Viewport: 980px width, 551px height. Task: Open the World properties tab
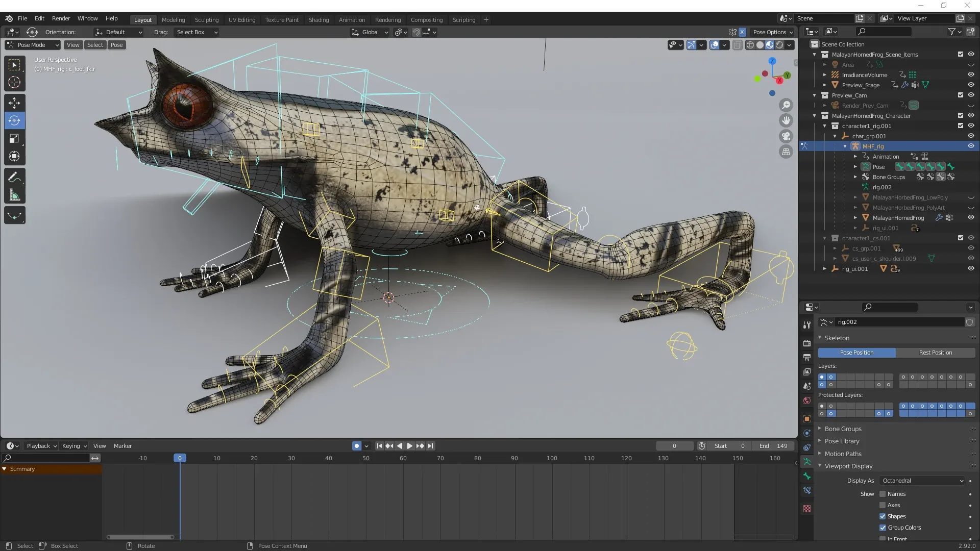(x=807, y=400)
